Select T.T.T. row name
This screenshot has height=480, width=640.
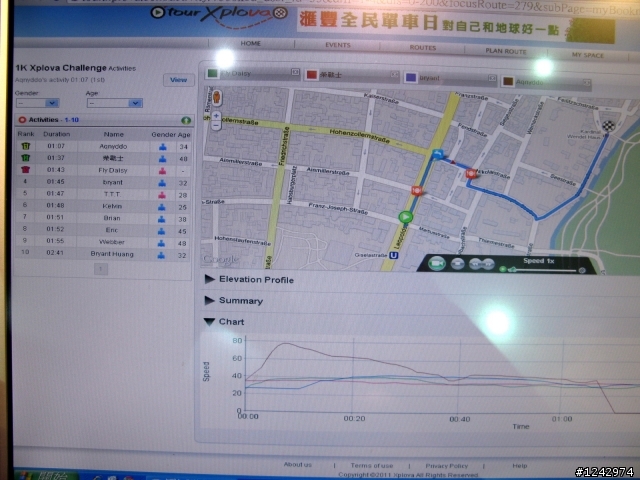(x=112, y=194)
